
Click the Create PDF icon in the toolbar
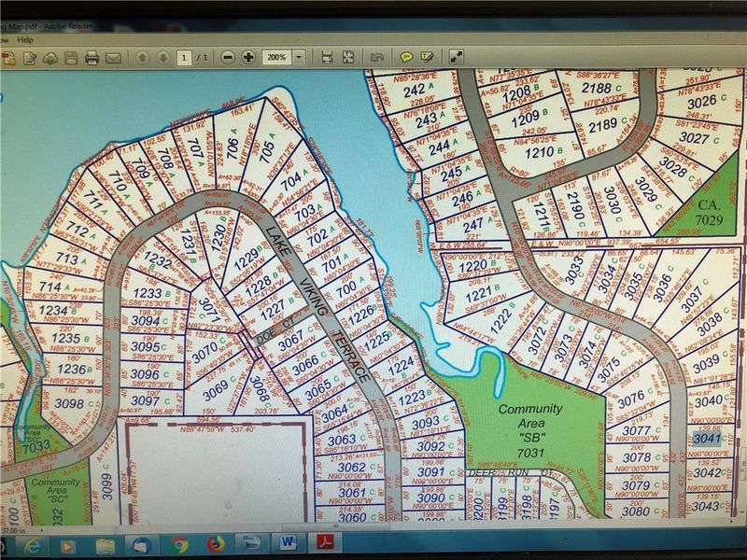pos(8,58)
